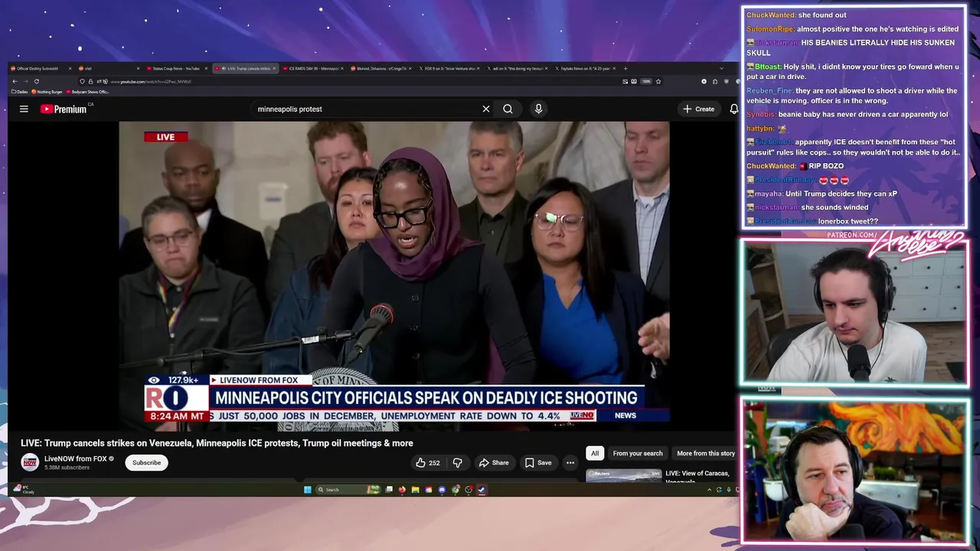980x551 pixels.
Task: Open YouTube notifications bell
Action: coord(733,109)
